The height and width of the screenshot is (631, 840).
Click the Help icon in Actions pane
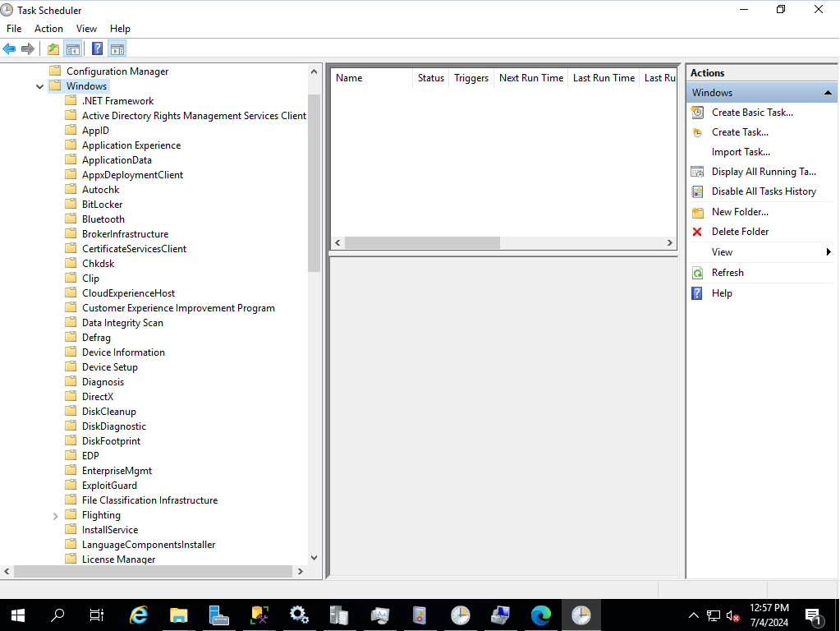pyautogui.click(x=697, y=293)
